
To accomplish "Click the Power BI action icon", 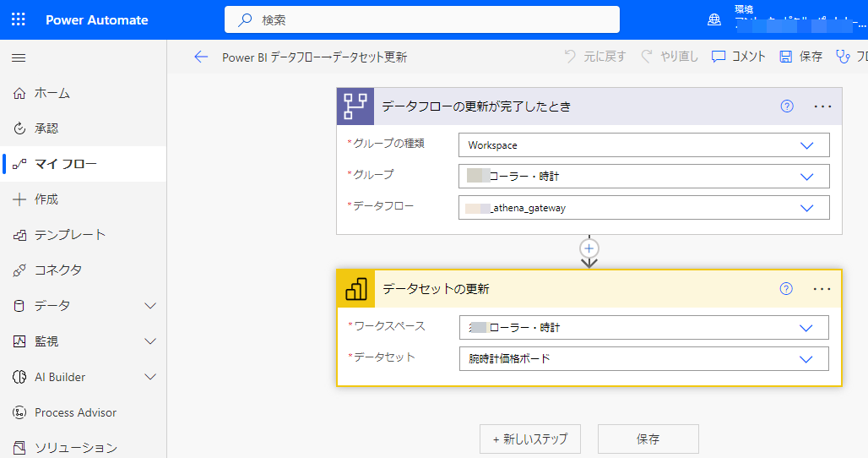I will pyautogui.click(x=356, y=288).
